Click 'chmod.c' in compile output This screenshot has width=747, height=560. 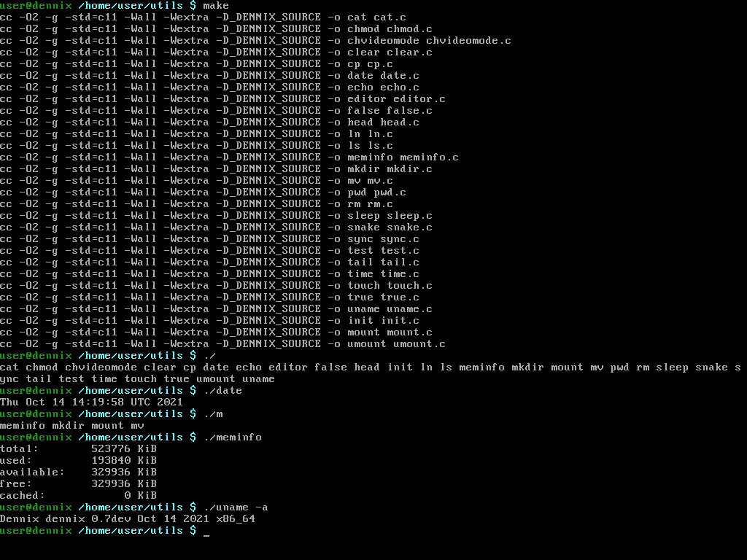tap(409, 29)
